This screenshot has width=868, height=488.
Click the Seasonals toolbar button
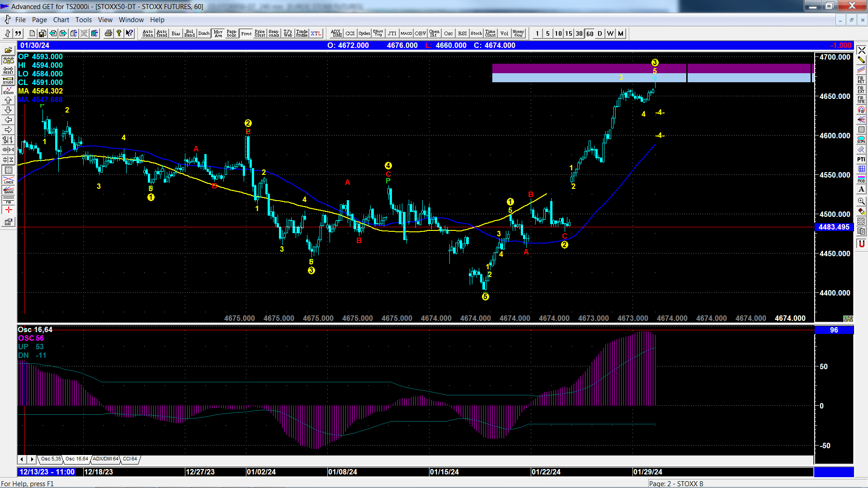click(274, 33)
